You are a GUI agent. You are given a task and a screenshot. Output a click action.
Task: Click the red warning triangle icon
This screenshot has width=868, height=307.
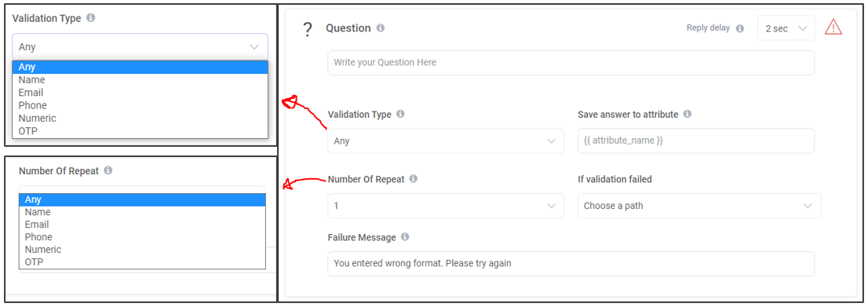click(x=833, y=27)
